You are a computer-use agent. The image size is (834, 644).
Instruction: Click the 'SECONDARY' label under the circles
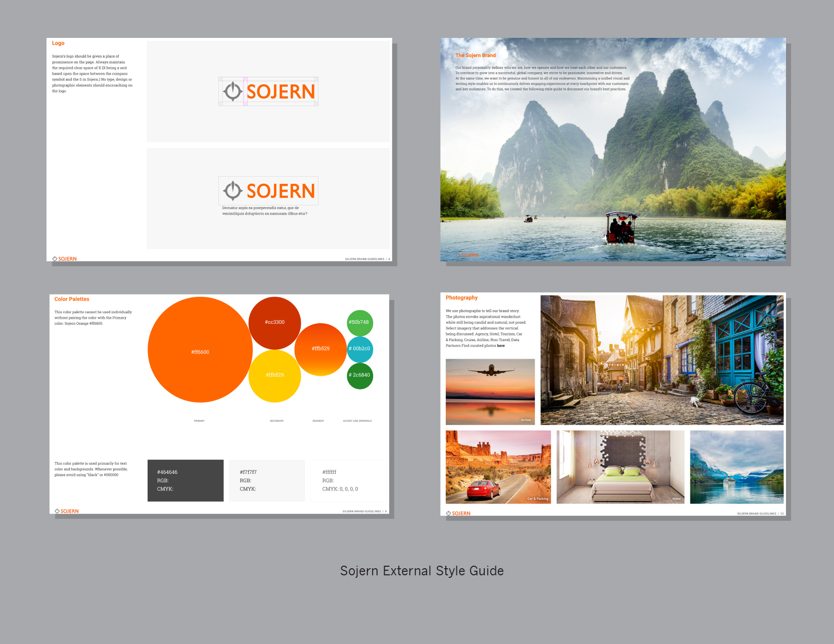[276, 421]
